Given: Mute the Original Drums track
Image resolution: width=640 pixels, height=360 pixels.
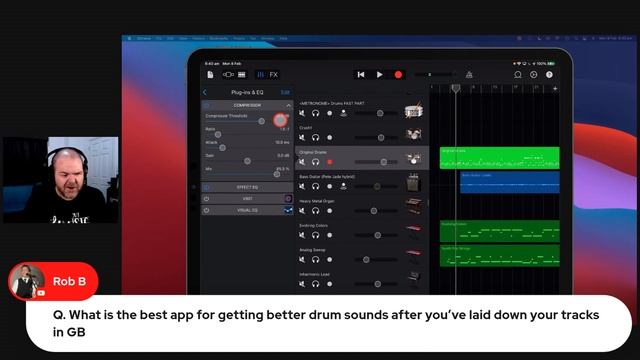Looking at the screenshot, I should coord(302,162).
